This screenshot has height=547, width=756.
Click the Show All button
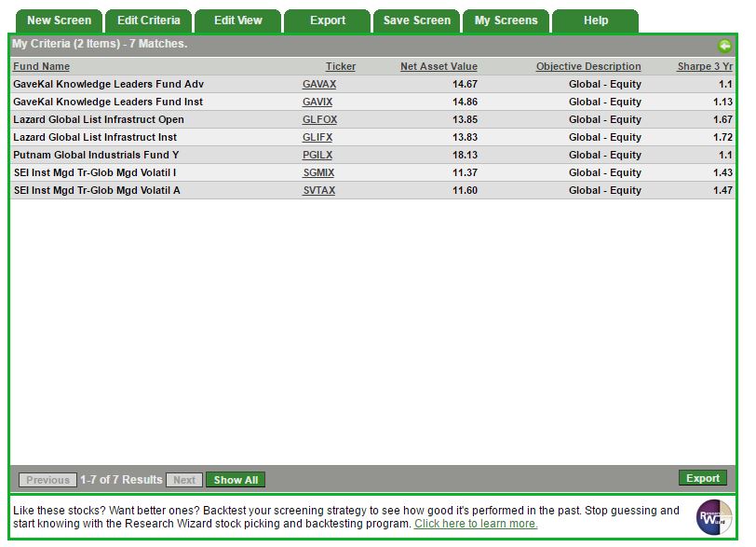click(x=236, y=480)
